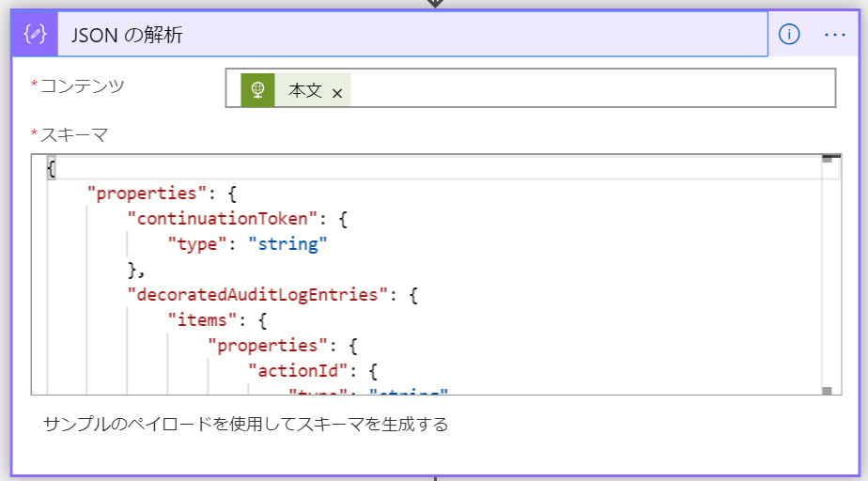This screenshot has height=481, width=868.
Task: Click "continuationToken" in the schema
Action: click(x=222, y=219)
